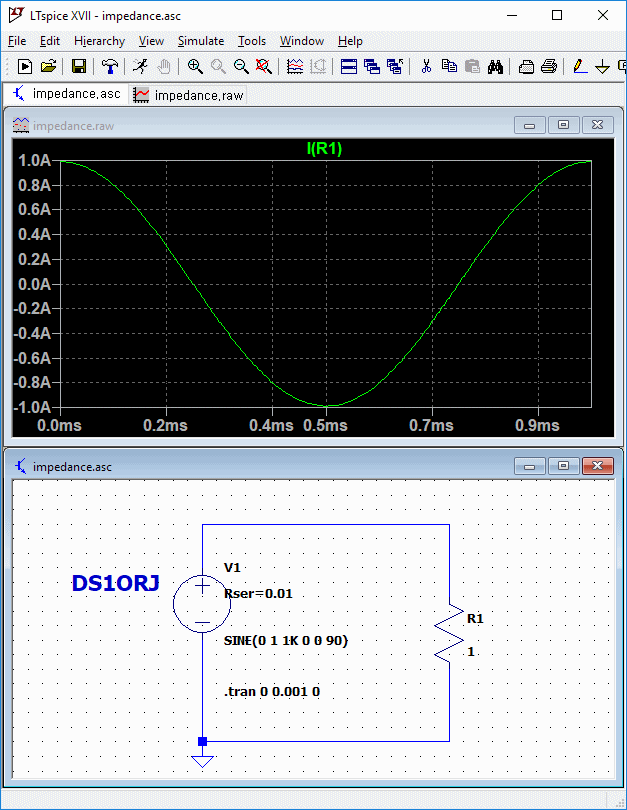
Task: Run the simulation with the running man icon
Action: (140, 66)
